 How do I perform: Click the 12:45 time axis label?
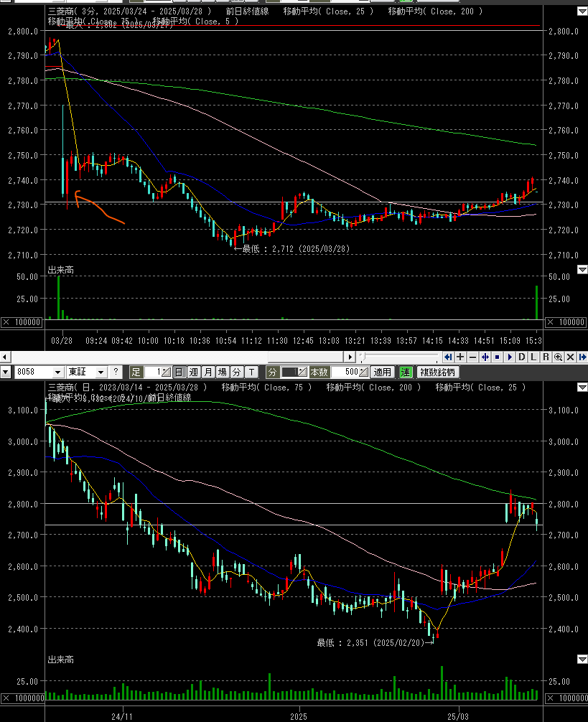304,341
